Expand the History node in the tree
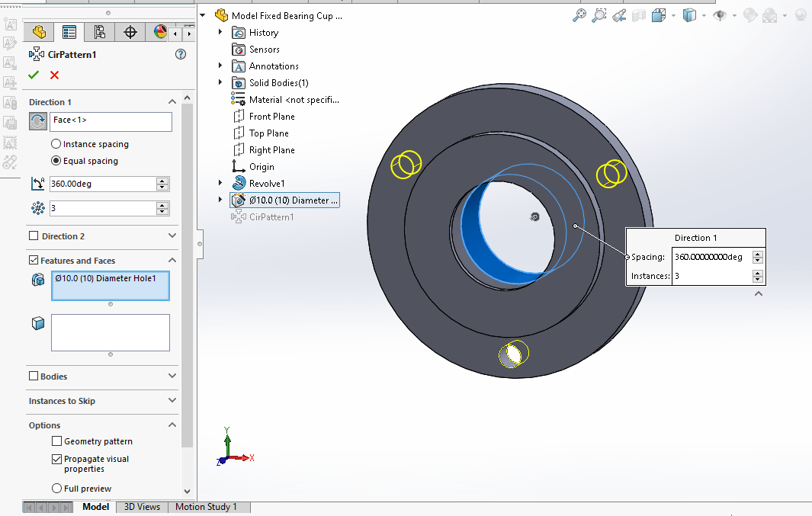 pos(220,33)
